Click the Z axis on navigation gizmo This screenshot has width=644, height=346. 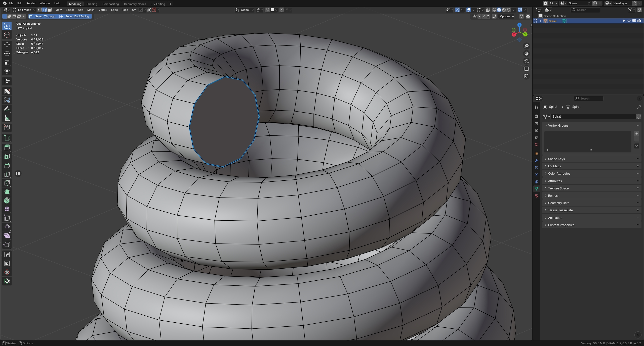pos(519,25)
